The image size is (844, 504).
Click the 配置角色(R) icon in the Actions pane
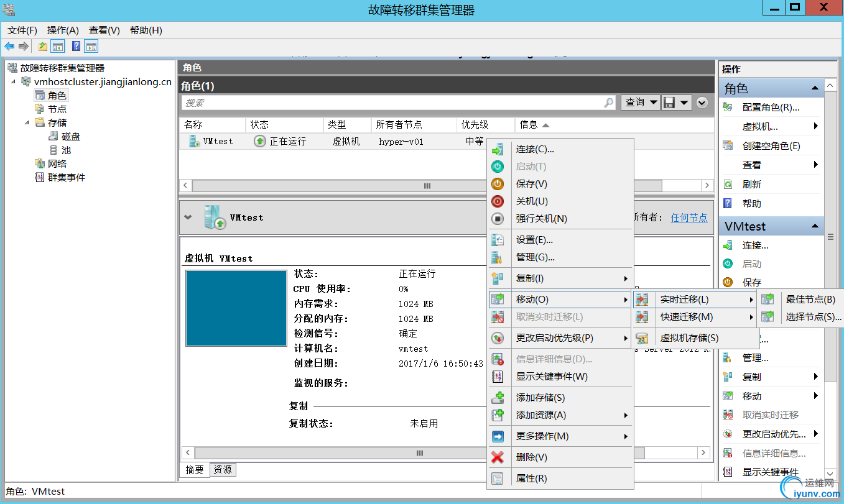click(728, 108)
